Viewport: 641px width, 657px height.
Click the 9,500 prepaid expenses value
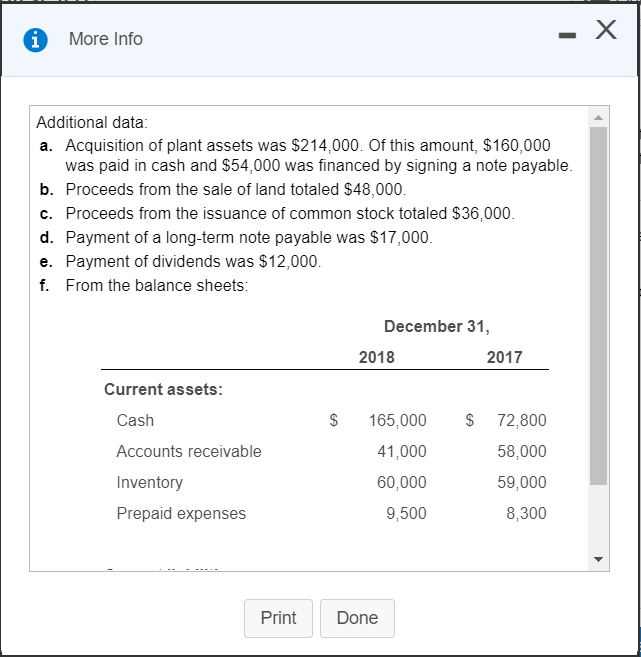[x=406, y=513]
